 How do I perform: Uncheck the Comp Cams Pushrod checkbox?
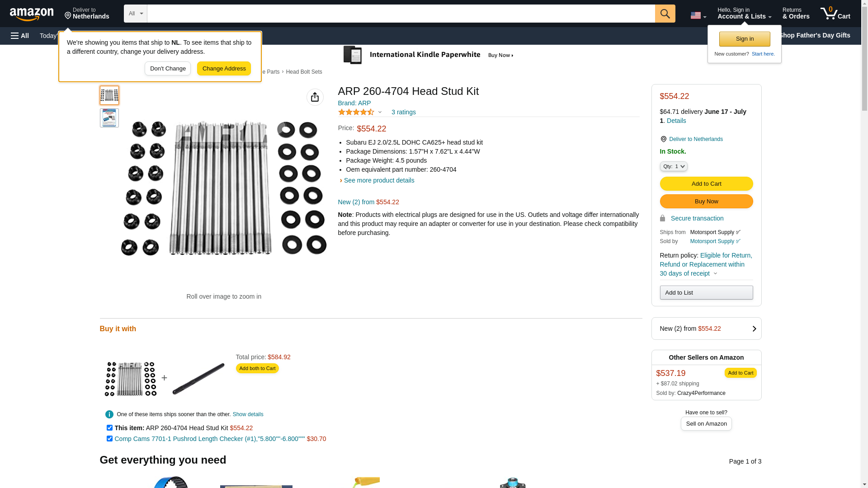coord(109,438)
